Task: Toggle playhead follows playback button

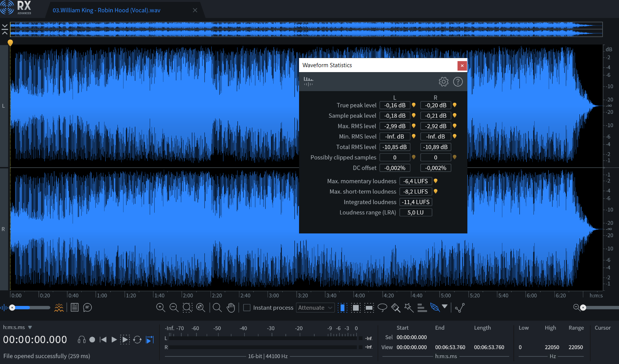Action: [150, 340]
